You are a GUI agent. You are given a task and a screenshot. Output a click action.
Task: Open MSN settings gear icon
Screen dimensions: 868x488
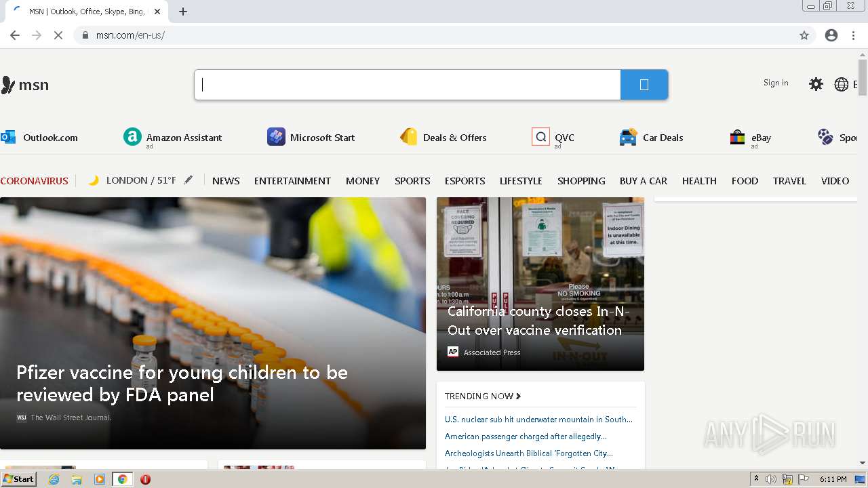pyautogui.click(x=816, y=84)
